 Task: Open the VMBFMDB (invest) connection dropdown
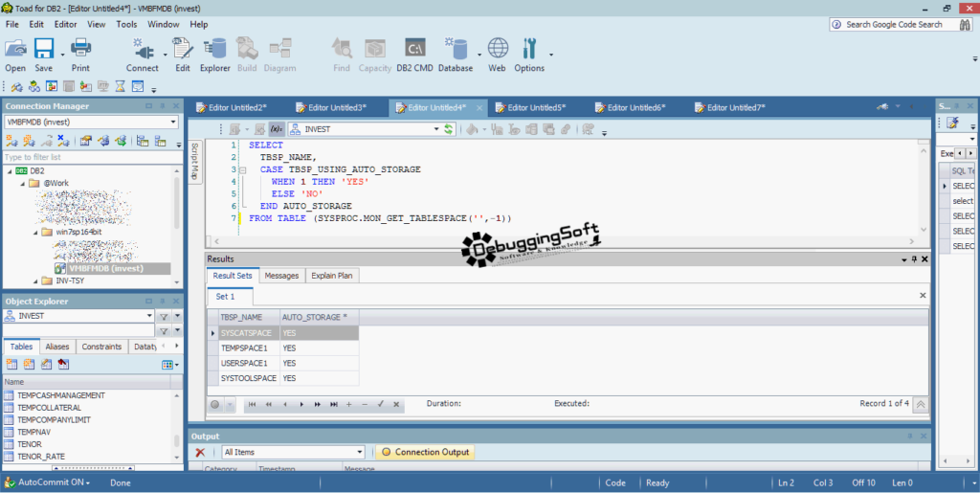pyautogui.click(x=173, y=122)
